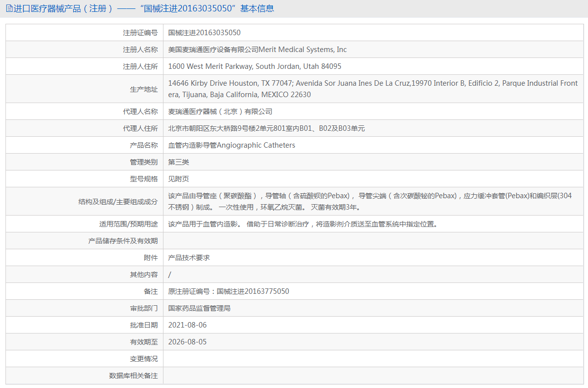Select the slash value in the 其他内容 row
The height and width of the screenshot is (388, 588).
[169, 275]
